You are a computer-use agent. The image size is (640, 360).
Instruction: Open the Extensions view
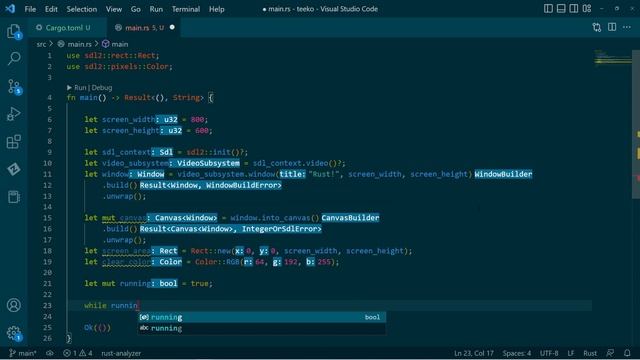pyautogui.click(x=14, y=142)
